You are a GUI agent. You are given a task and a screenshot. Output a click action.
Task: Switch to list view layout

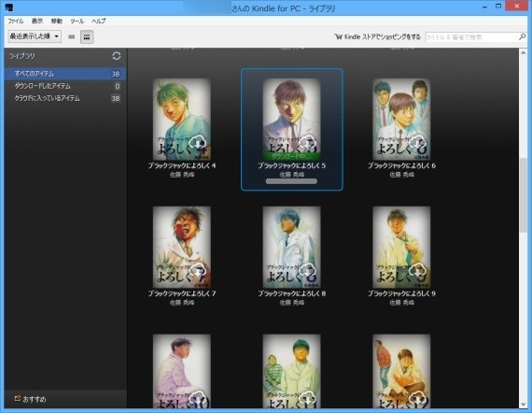point(71,36)
